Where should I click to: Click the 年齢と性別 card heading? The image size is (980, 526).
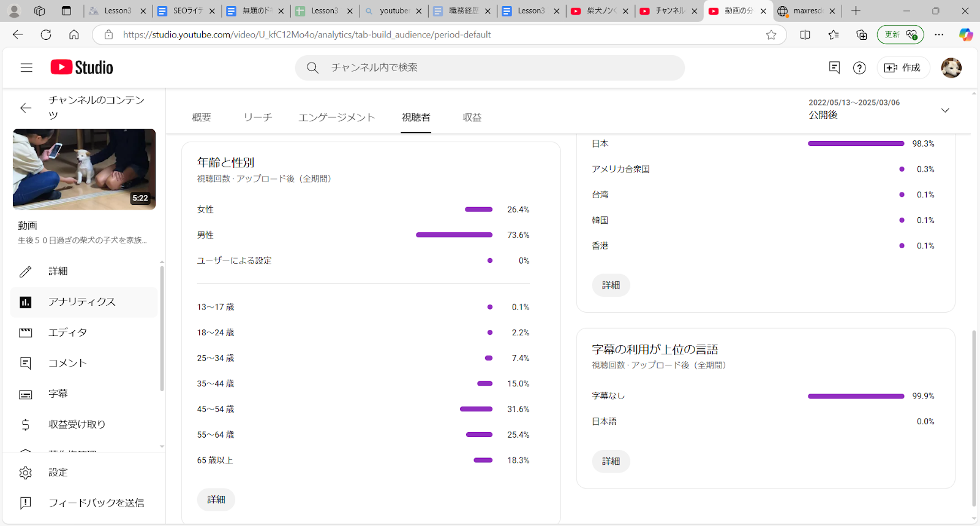(x=225, y=162)
